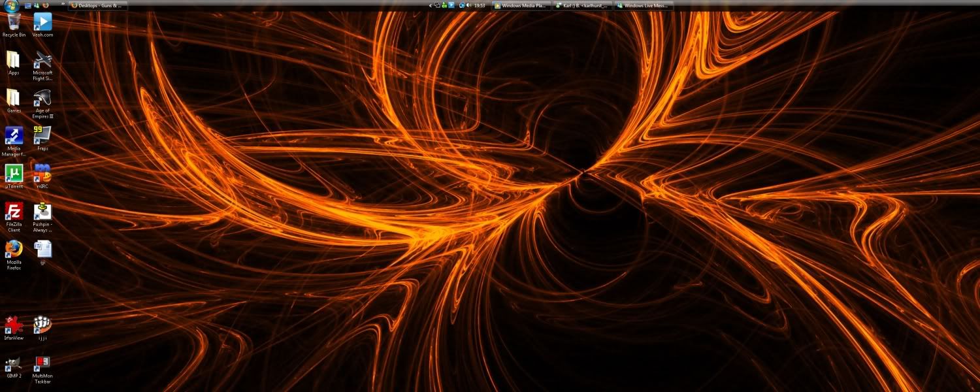This screenshot has width=980, height=392.
Task: Show hidden system tray icons arrow
Action: [x=431, y=5]
